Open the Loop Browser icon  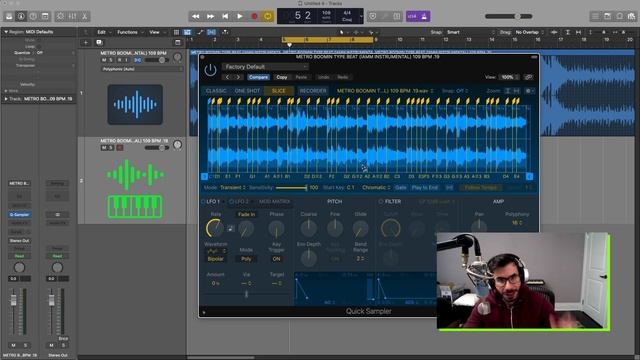[620, 16]
